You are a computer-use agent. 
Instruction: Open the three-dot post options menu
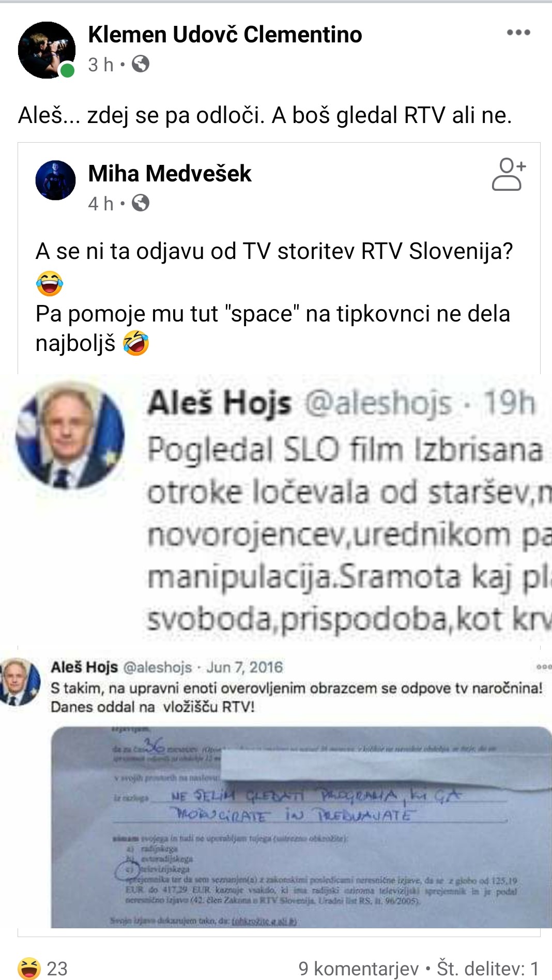click(x=518, y=33)
